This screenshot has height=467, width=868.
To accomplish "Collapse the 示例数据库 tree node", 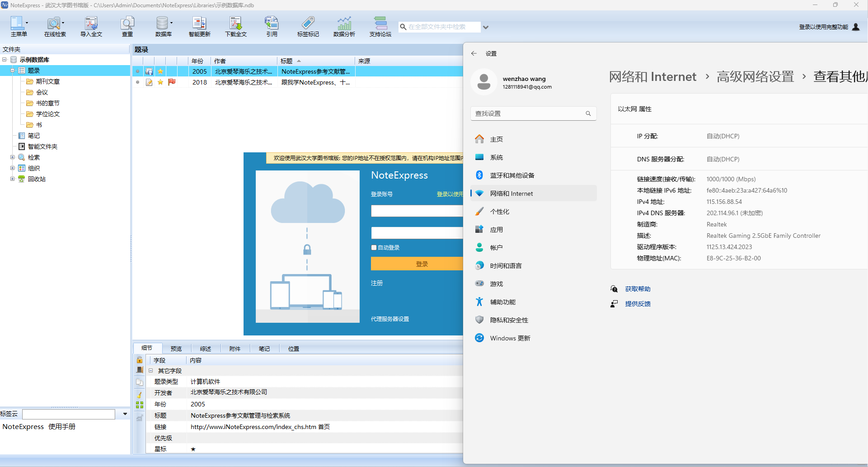I will [x=5, y=59].
